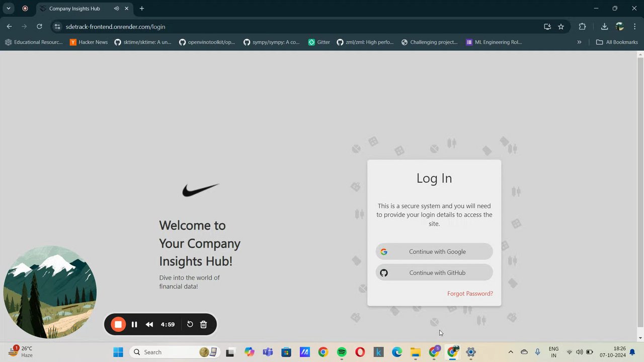The height and width of the screenshot is (362, 644).
Task: Click microphone icon in system tray
Action: [x=538, y=352]
